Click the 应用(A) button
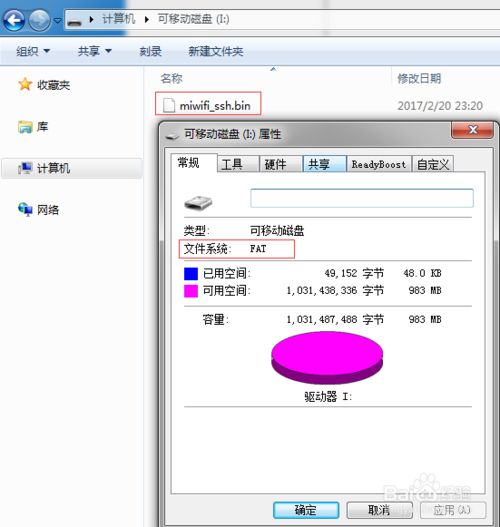 [453, 510]
